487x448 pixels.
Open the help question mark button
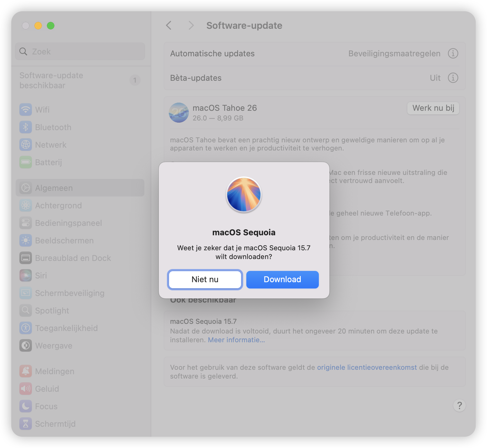459,405
